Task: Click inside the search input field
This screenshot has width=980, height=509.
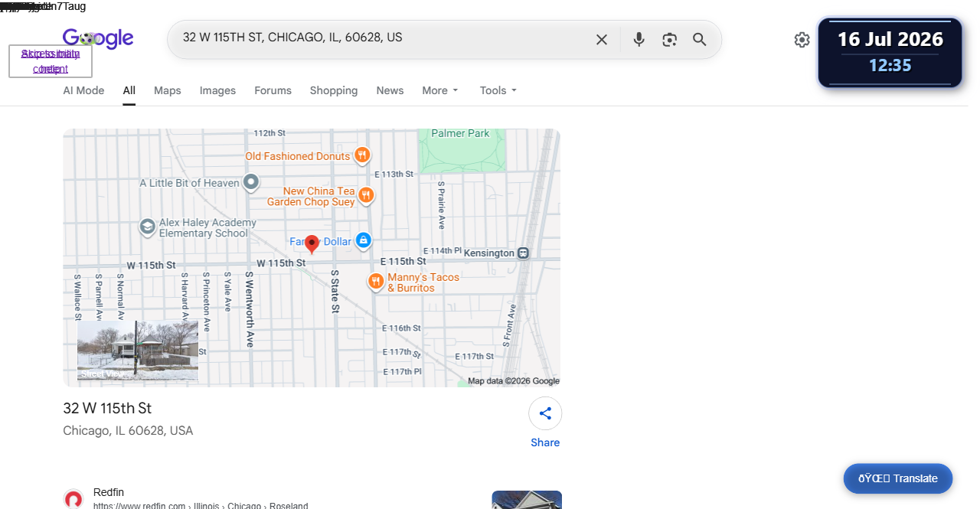Action: pyautogui.click(x=383, y=38)
